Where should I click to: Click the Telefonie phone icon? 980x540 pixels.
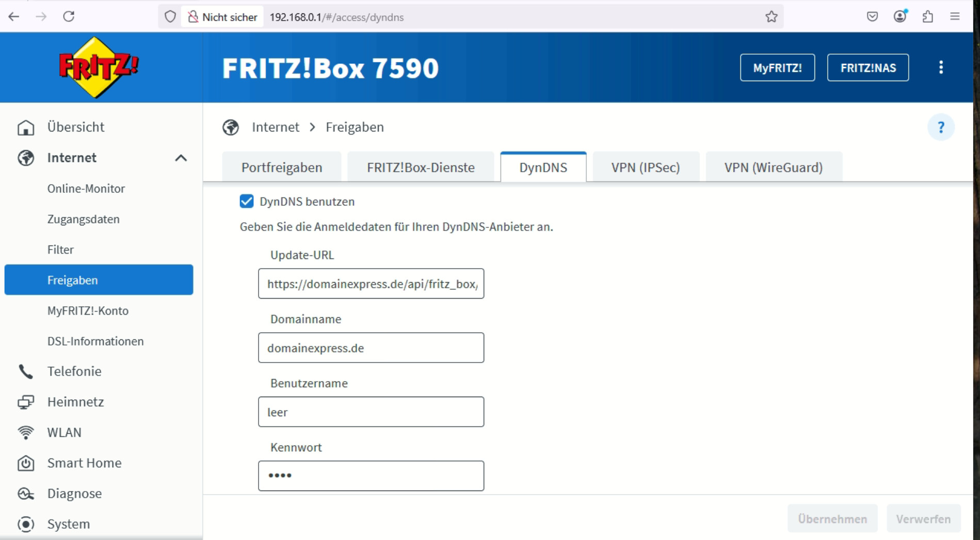26,371
